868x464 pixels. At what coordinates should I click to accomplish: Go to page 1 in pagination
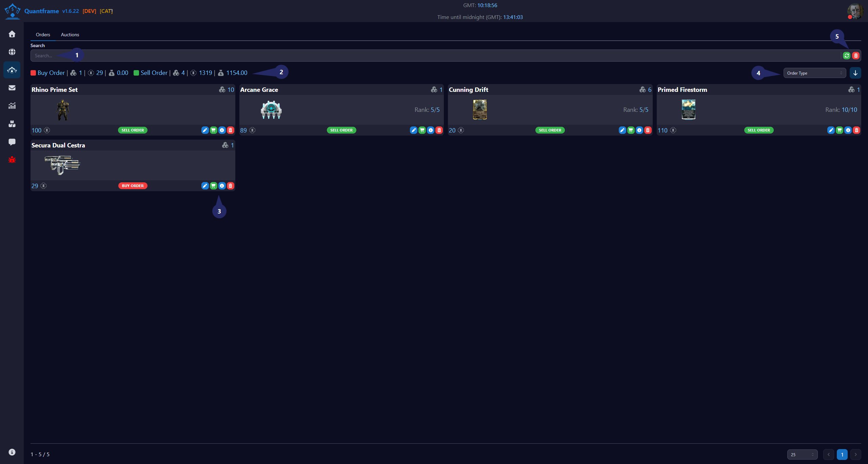coord(842,455)
